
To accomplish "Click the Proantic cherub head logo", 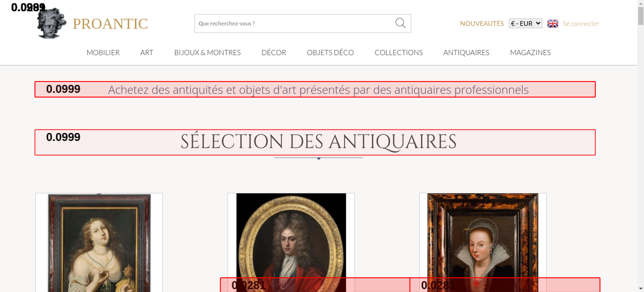I will tap(52, 24).
